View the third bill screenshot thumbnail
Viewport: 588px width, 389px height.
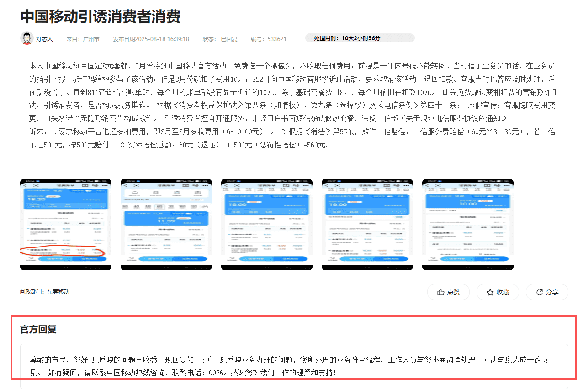coord(267,224)
